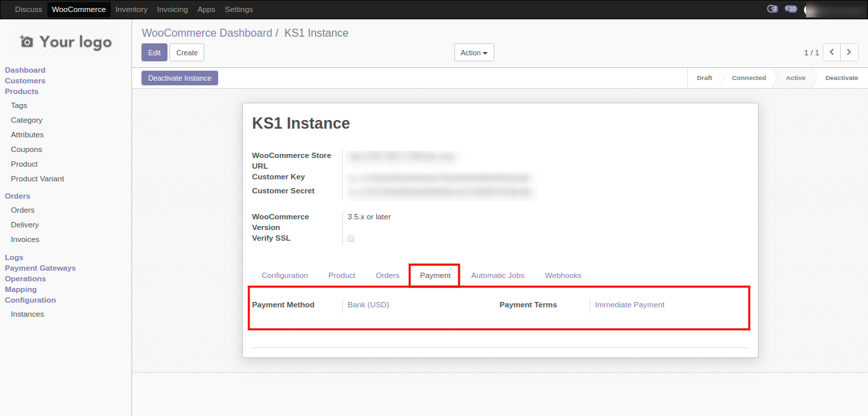Click the Create button
The width and height of the screenshot is (868, 416).
pyautogui.click(x=187, y=53)
